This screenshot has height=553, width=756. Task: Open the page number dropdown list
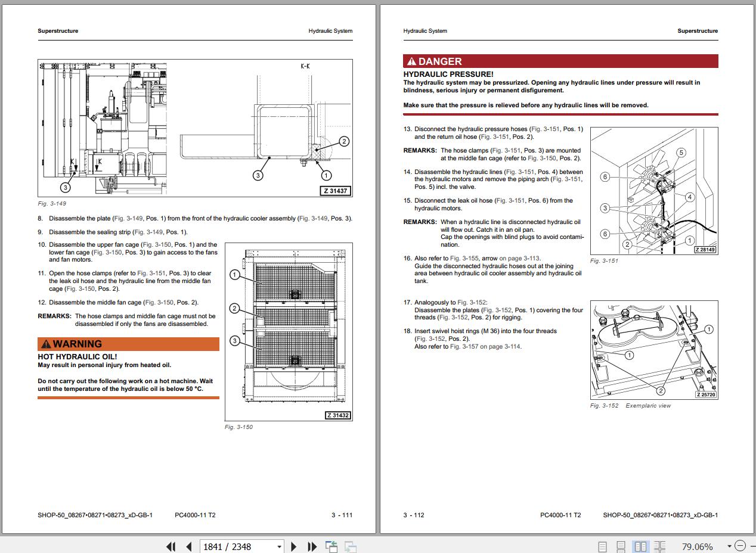point(279,546)
